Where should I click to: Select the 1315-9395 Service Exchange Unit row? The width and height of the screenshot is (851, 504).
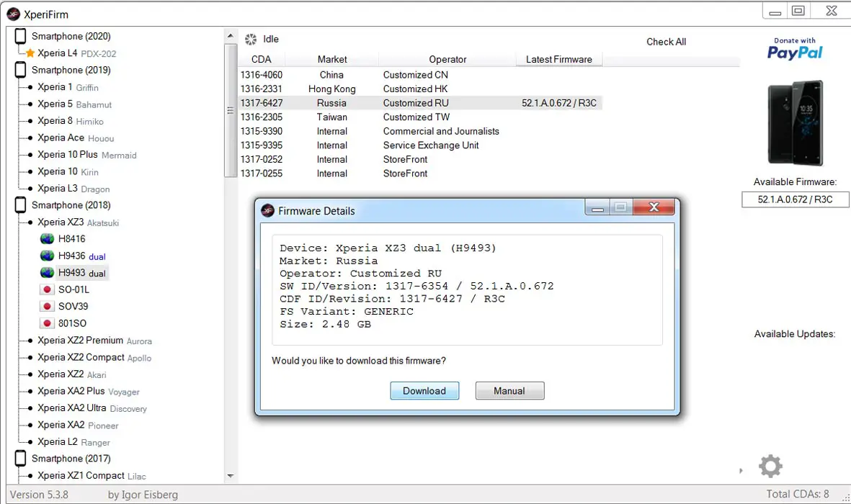tap(420, 145)
